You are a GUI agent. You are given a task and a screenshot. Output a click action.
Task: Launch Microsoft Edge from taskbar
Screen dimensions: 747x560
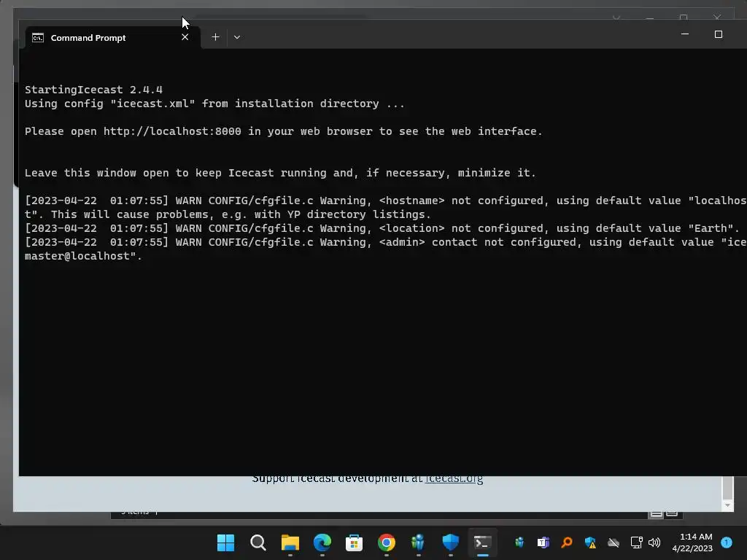[x=322, y=542]
